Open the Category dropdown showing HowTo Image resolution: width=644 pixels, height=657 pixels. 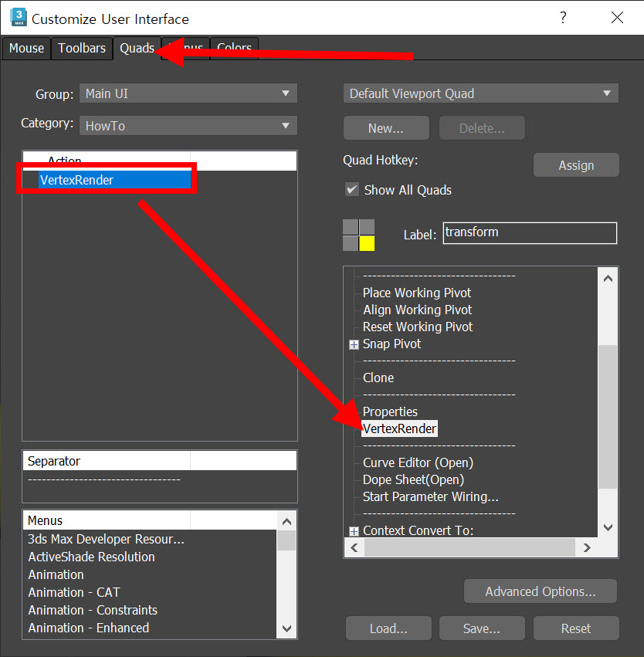coord(188,125)
